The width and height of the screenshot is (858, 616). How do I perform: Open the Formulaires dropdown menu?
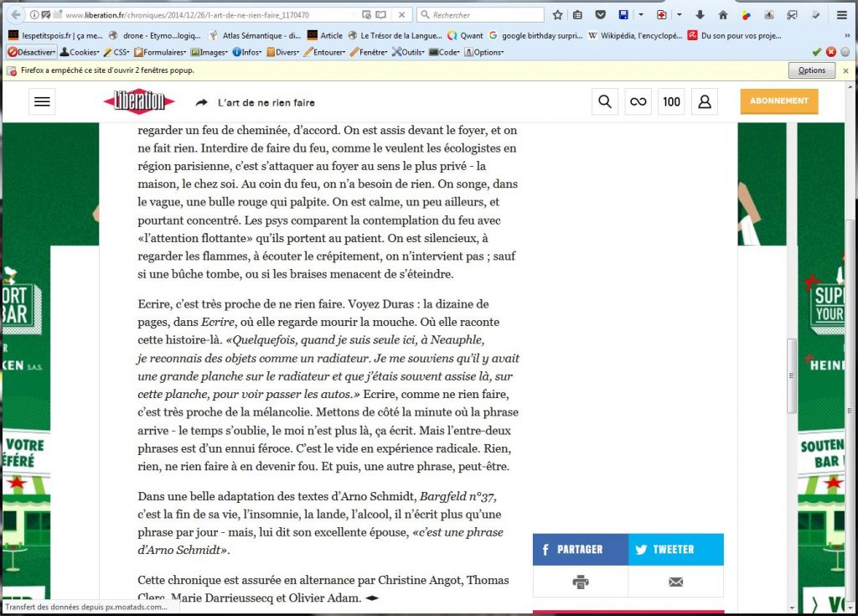(x=161, y=52)
